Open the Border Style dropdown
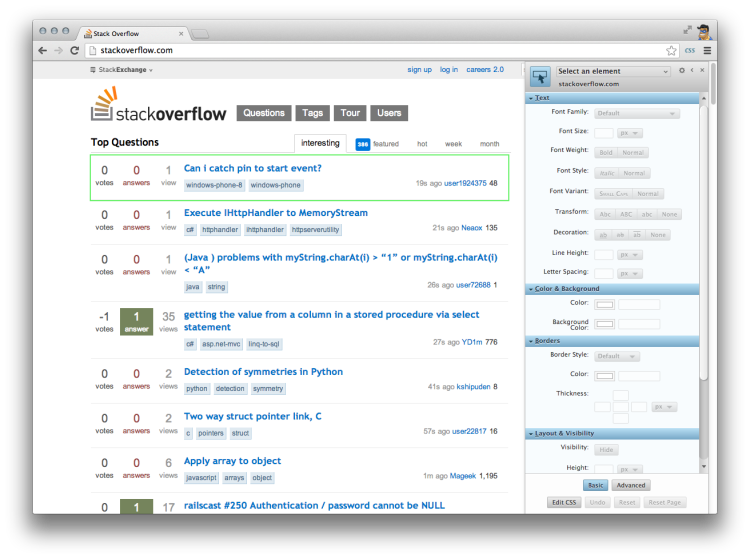 tap(617, 356)
